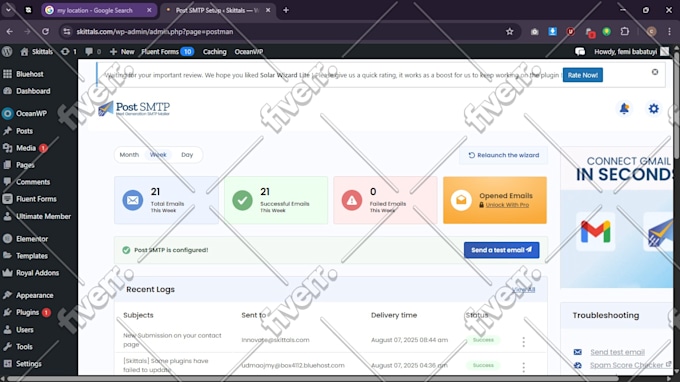
Task: Reload the current page
Action: coord(45,32)
